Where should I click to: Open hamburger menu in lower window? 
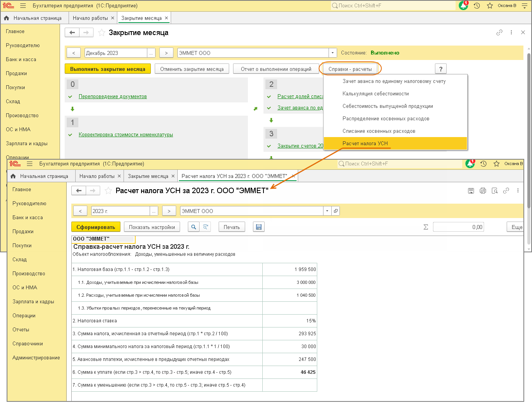pyautogui.click(x=30, y=164)
